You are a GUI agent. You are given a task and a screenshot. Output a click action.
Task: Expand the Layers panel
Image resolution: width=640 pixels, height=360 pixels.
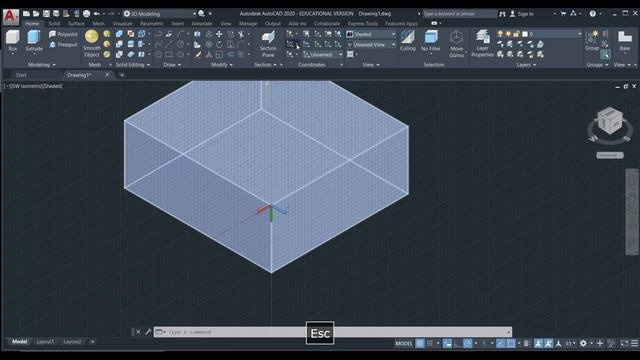526,64
